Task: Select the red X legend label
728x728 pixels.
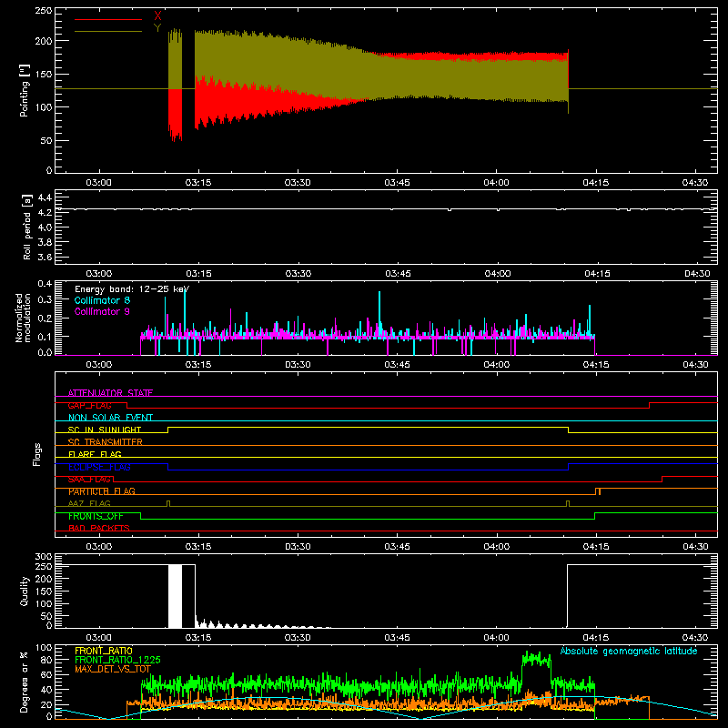Action: pyautogui.click(x=157, y=16)
